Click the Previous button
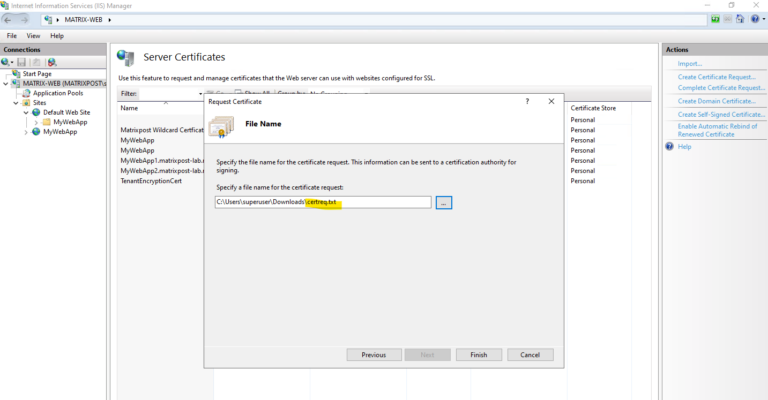Viewport: 768px width, 400px height. (x=374, y=355)
